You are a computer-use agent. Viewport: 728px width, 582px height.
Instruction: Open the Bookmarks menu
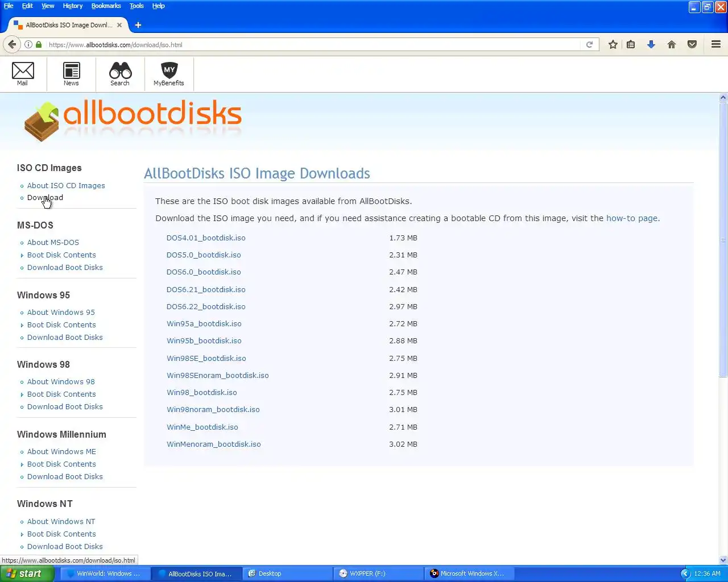106,6
